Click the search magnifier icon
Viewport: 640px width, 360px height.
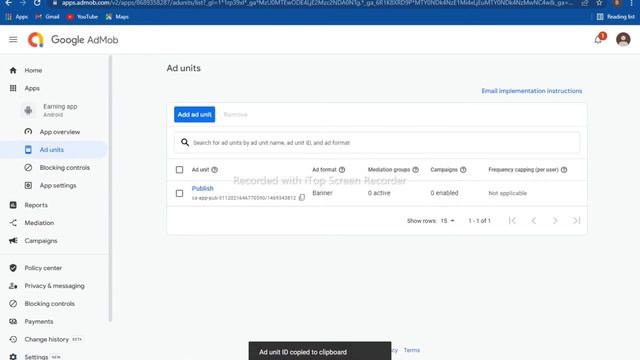pyautogui.click(x=185, y=142)
